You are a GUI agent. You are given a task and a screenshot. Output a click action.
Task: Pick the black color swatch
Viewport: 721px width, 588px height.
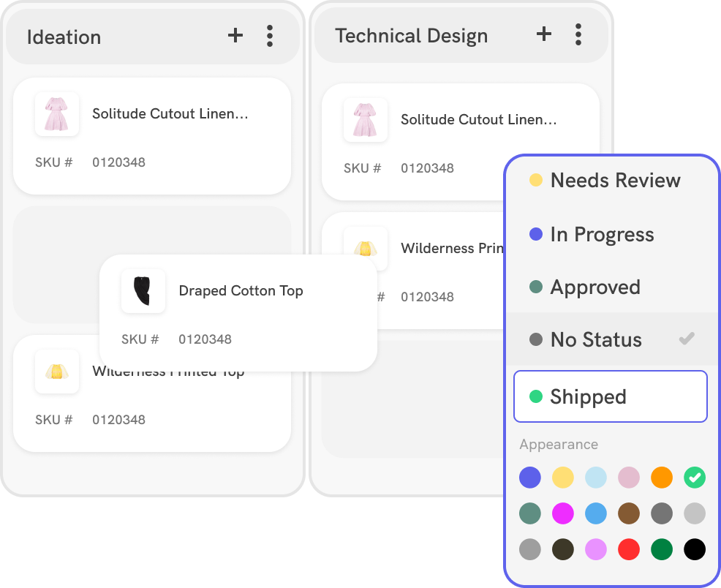(695, 549)
